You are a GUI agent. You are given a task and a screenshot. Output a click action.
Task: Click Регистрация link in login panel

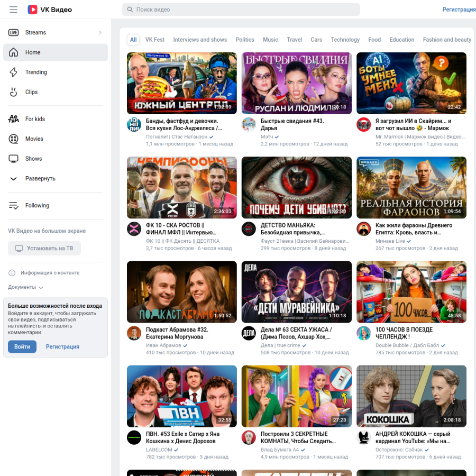click(x=62, y=346)
